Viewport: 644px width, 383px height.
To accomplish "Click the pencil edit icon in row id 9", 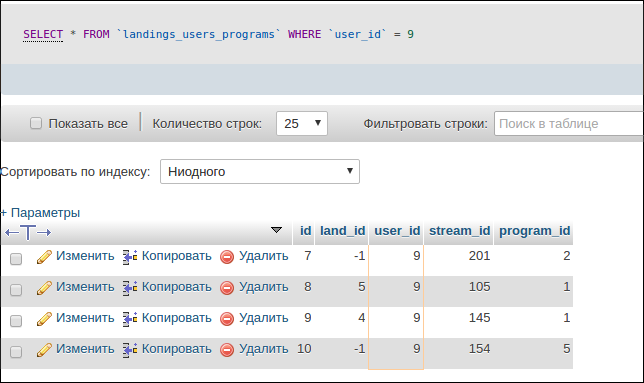I will pos(44,319).
